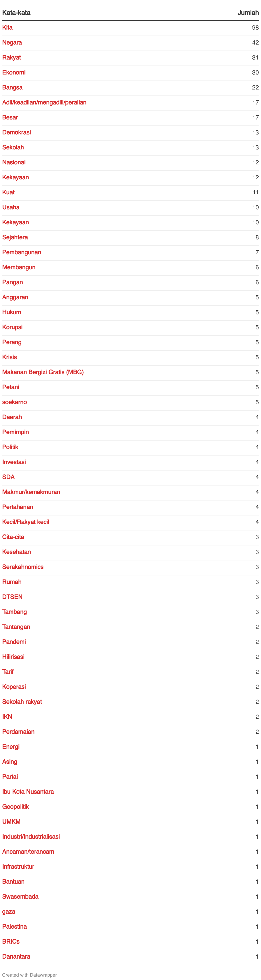Click the value 98 in the Kita row
The image size is (261, 980).
(255, 27)
